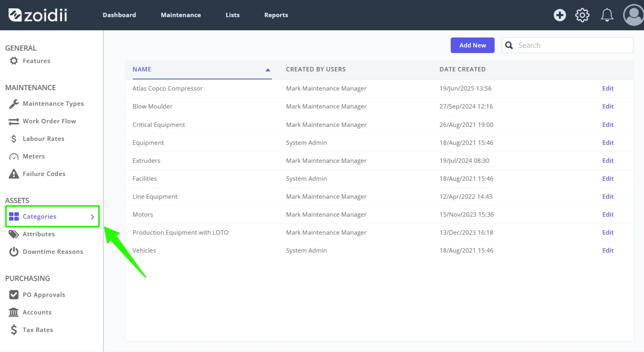Go to Meters settings
Viewport: 644px width, 352px height.
pos(34,156)
